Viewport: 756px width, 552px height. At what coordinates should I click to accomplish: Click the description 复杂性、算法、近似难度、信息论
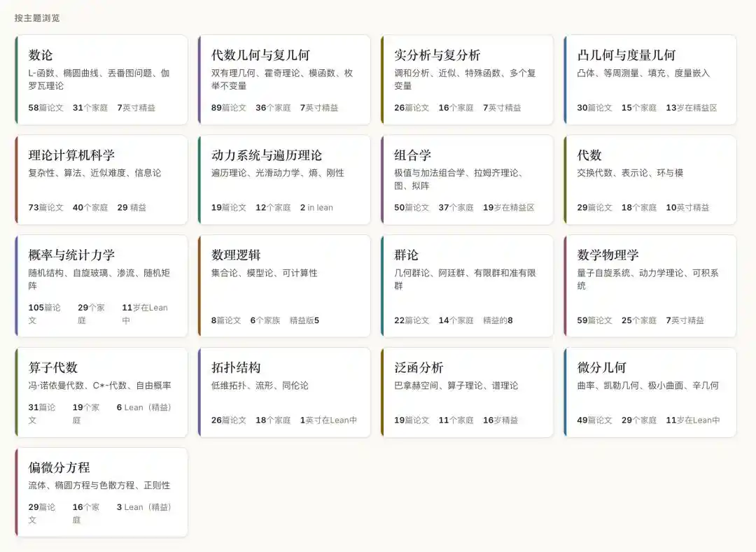(94, 172)
